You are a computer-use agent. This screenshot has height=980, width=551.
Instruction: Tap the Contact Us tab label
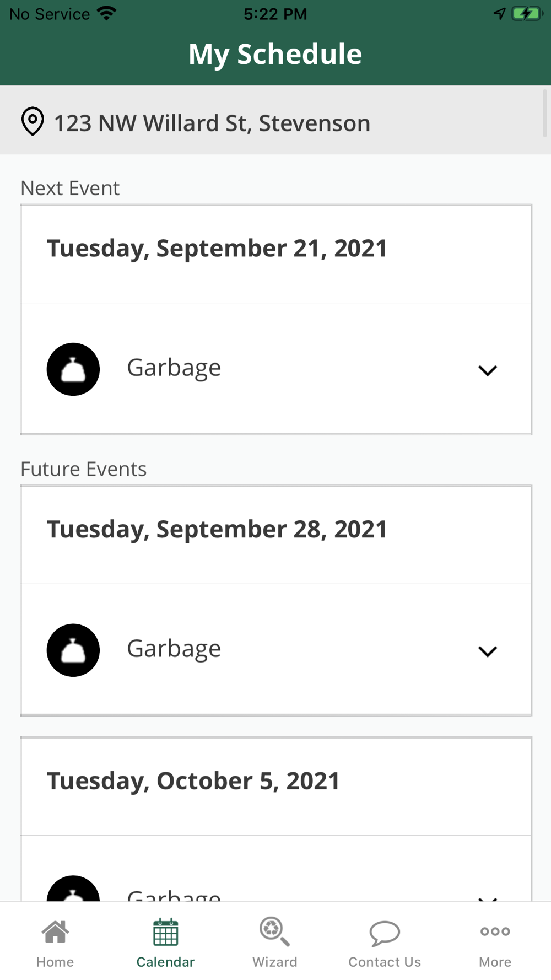click(x=385, y=962)
